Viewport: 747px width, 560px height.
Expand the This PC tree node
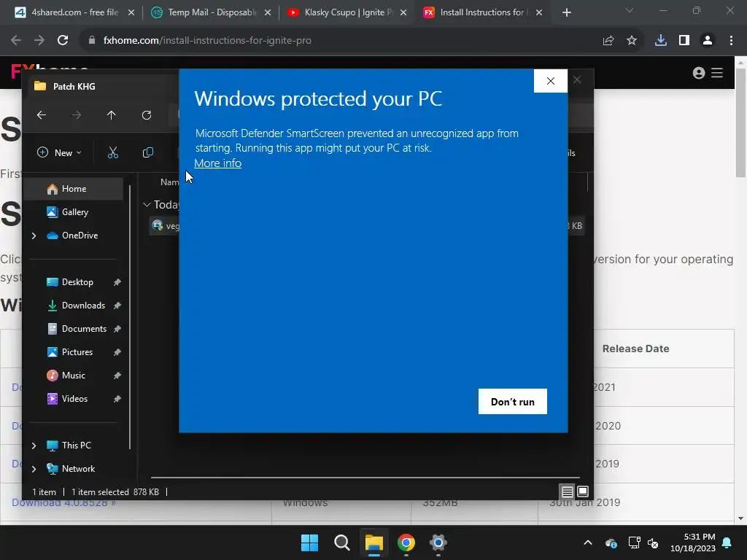click(34, 446)
